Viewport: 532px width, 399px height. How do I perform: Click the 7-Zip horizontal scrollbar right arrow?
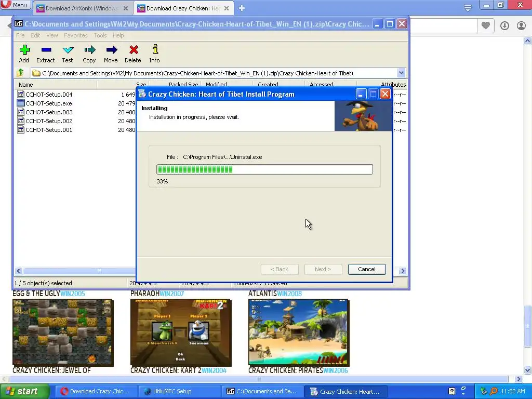(x=403, y=271)
